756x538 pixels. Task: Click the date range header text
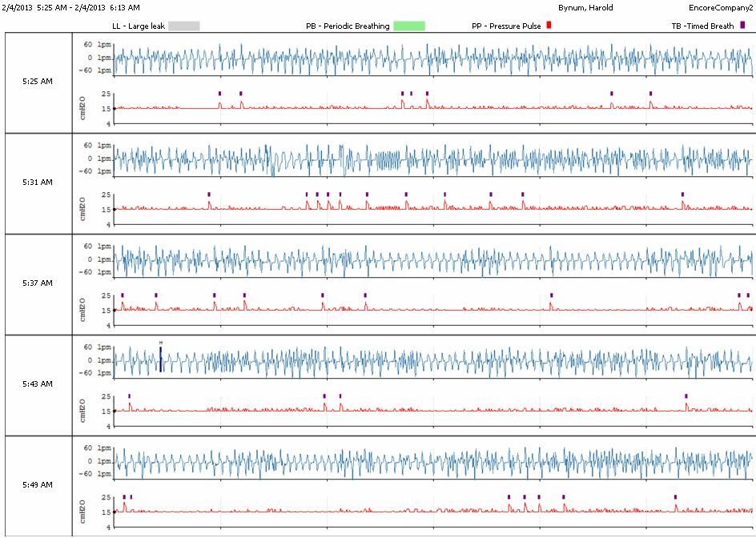click(x=71, y=7)
